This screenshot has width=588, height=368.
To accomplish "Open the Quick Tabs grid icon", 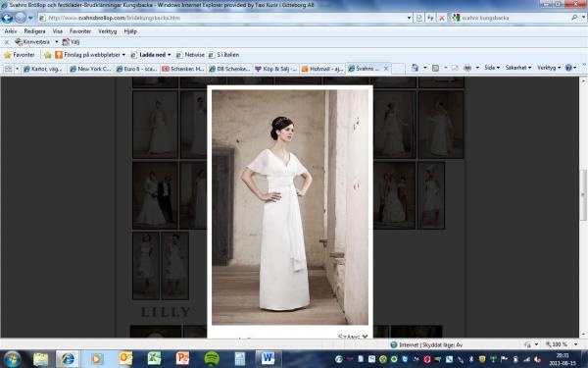I will click(x=8, y=69).
